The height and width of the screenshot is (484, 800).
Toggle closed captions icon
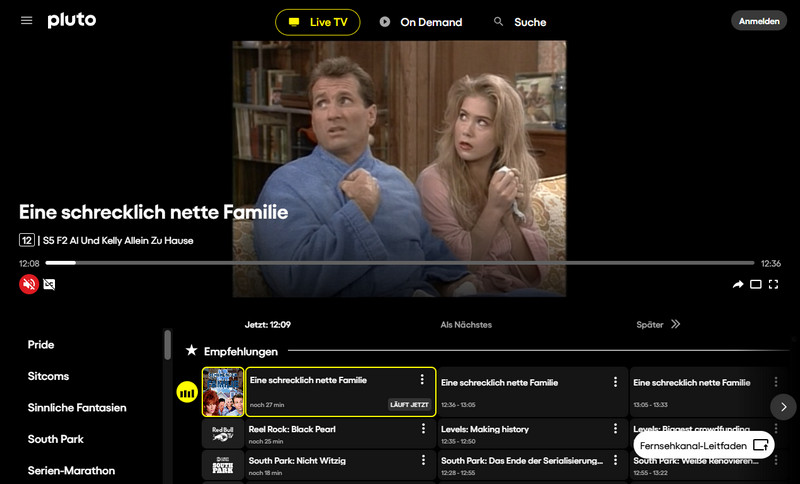(49, 284)
